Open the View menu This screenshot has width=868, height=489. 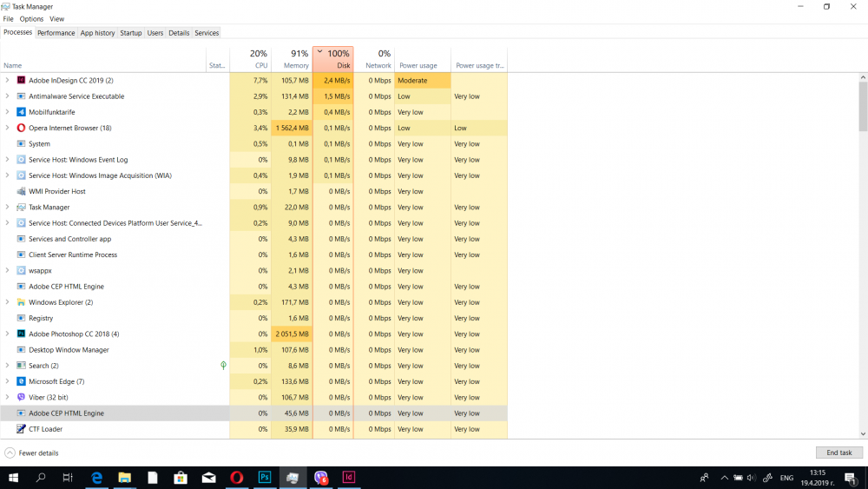click(57, 19)
